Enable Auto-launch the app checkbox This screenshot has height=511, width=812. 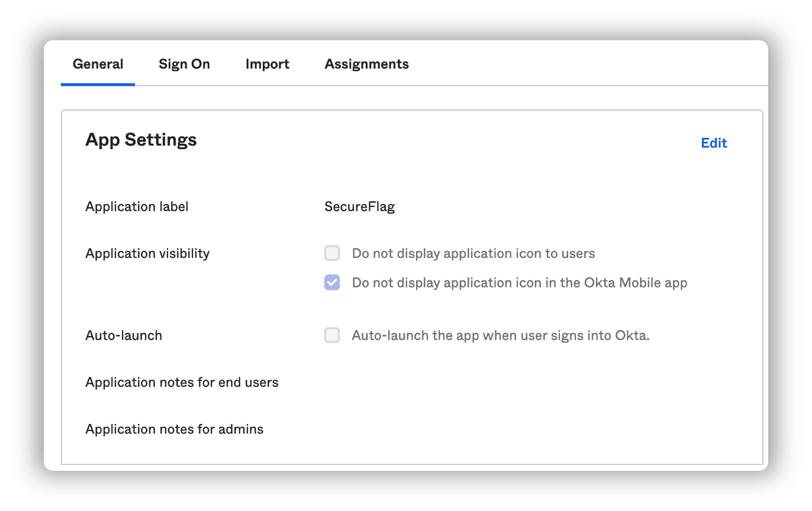pyautogui.click(x=332, y=335)
